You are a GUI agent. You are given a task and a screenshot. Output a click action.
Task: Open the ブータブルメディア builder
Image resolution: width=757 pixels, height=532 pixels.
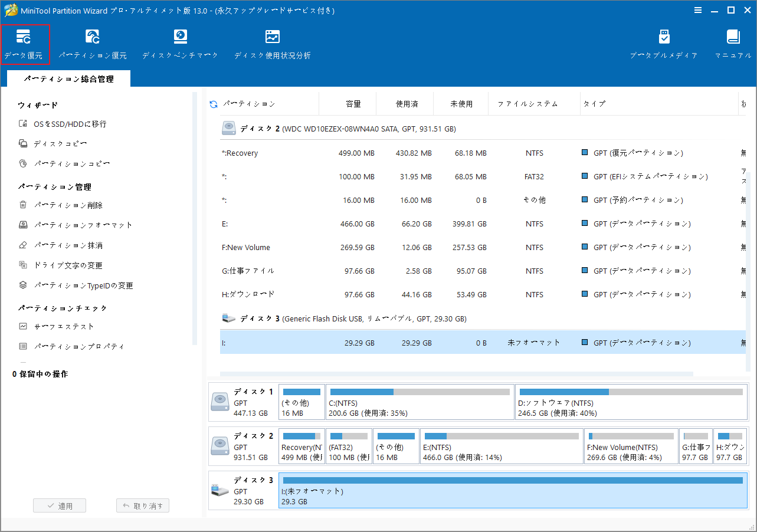(664, 43)
